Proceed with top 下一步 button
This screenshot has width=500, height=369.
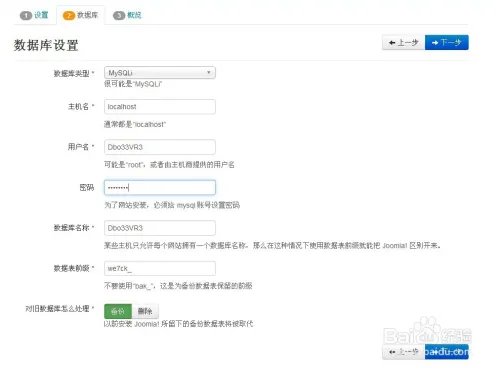tap(447, 43)
